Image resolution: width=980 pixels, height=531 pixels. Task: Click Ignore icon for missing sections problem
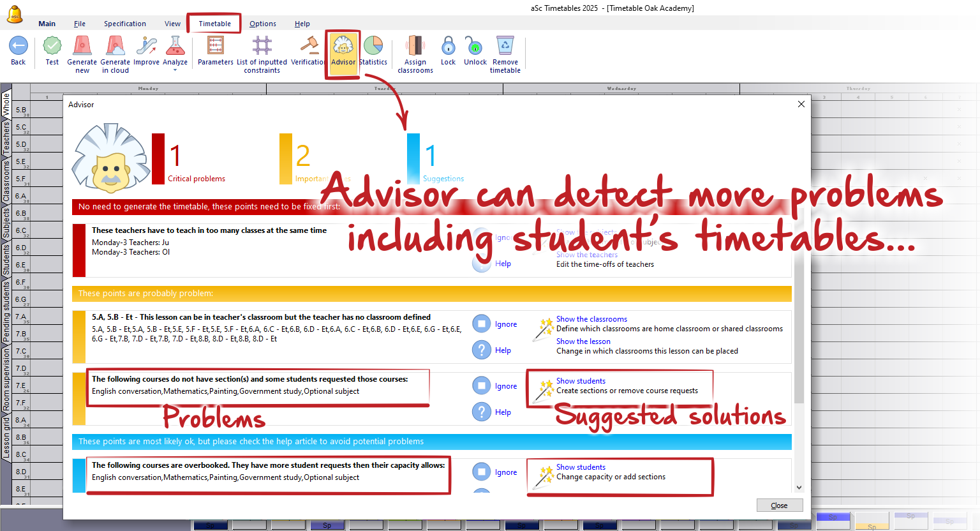482,386
